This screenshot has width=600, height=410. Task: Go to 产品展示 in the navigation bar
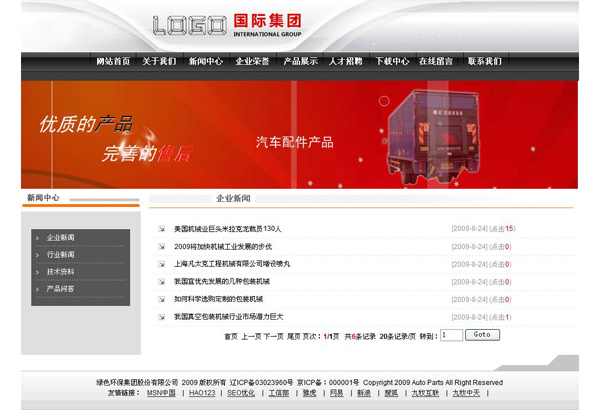(x=300, y=61)
